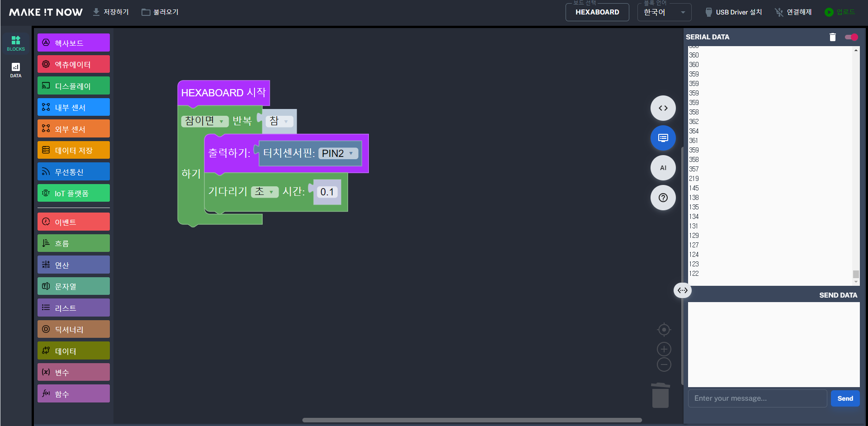Select the 기다리기 wait block
The height and width of the screenshot is (426, 868).
227,192
